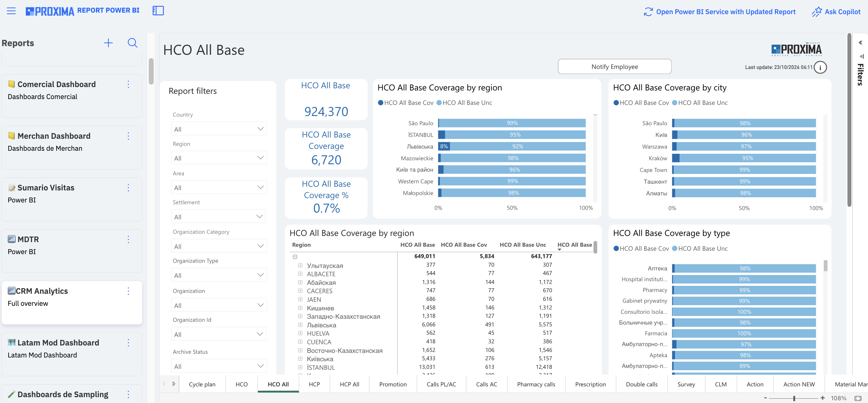
Task: Switch to the Pharmacy calls tab
Action: click(536, 384)
